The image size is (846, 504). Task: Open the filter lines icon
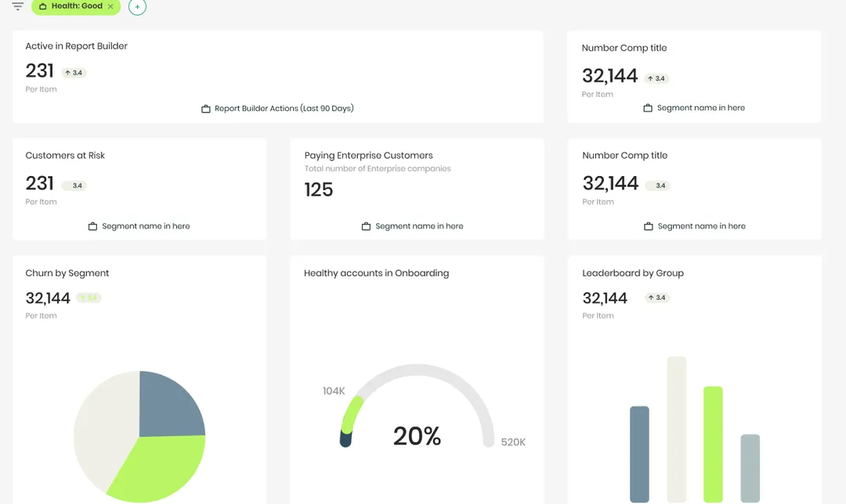point(18,6)
